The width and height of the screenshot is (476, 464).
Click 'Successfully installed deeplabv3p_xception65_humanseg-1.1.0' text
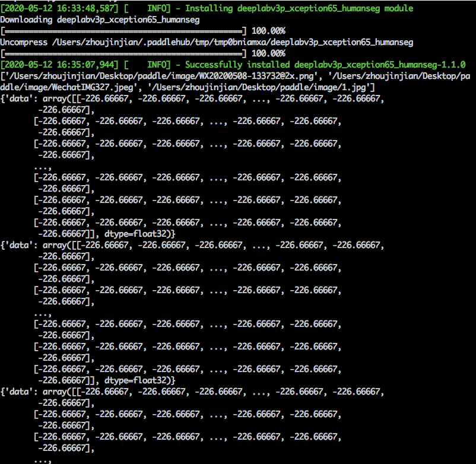click(x=325, y=65)
